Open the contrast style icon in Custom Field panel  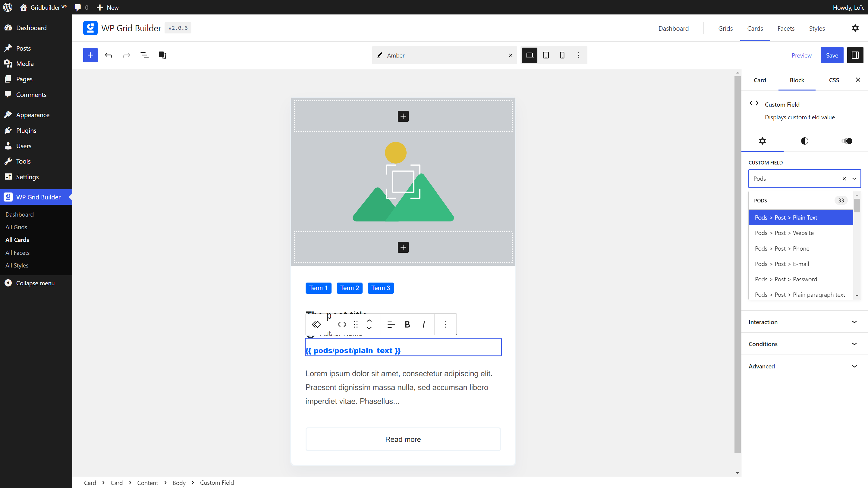coord(805,141)
